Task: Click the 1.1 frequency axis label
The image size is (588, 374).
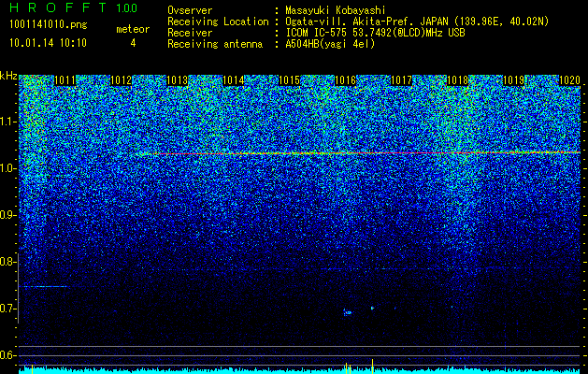Action: point(7,122)
